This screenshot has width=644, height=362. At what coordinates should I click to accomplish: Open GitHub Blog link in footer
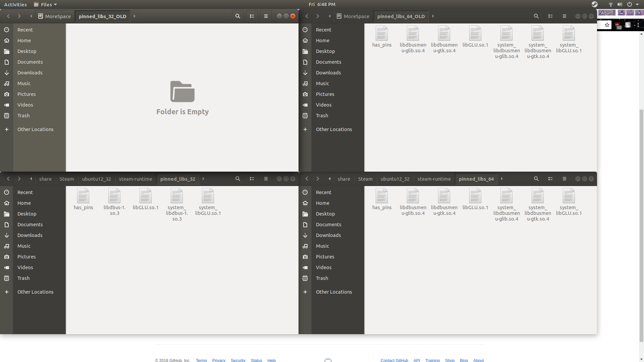464,360
